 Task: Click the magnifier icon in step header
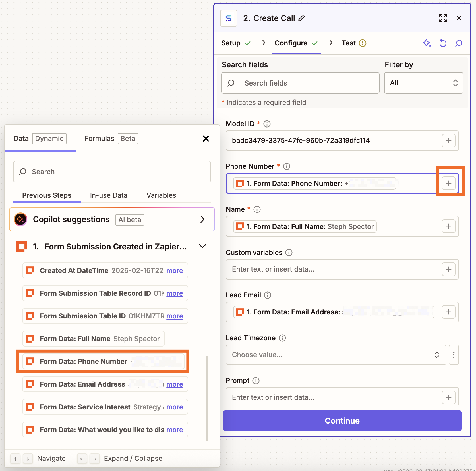pyautogui.click(x=459, y=43)
